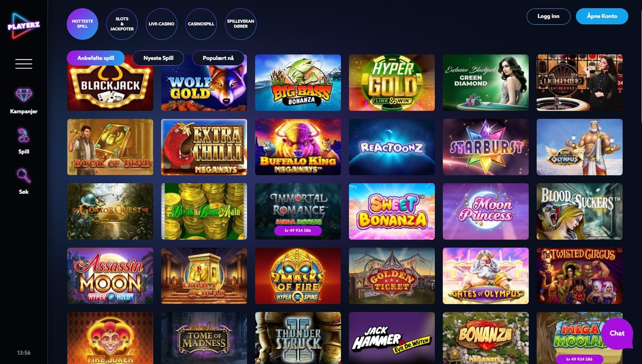
Task: Open the Starburst game thumbnail
Action: 486,147
